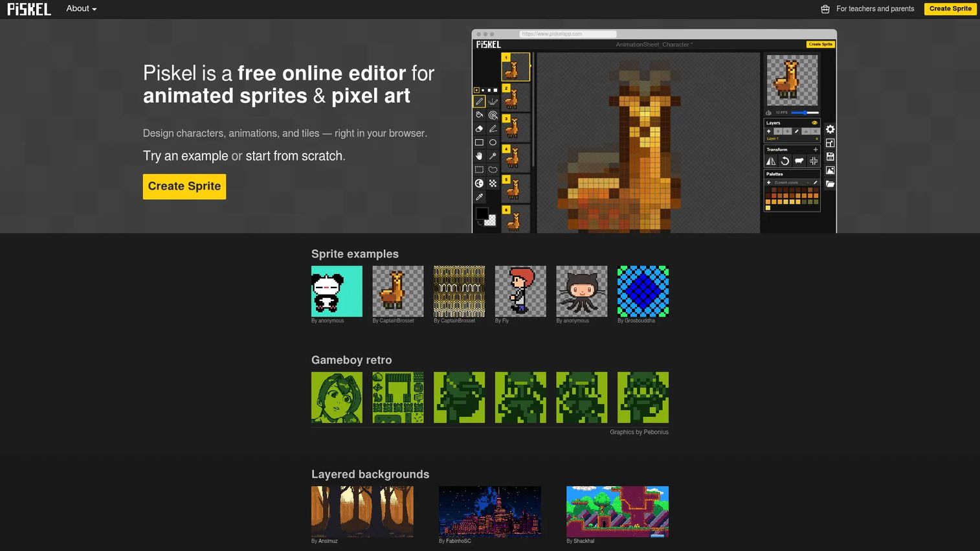Open the Resize panel icon

coord(830,143)
